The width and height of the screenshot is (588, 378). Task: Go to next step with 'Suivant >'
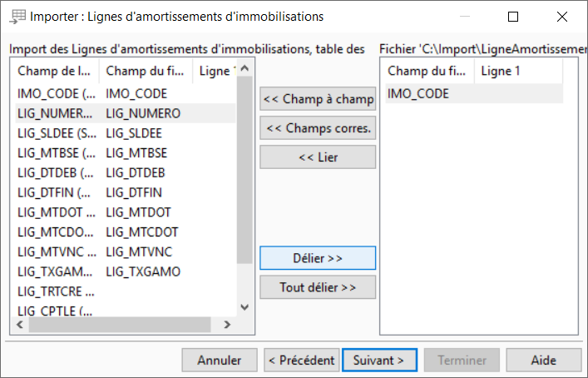[379, 360]
